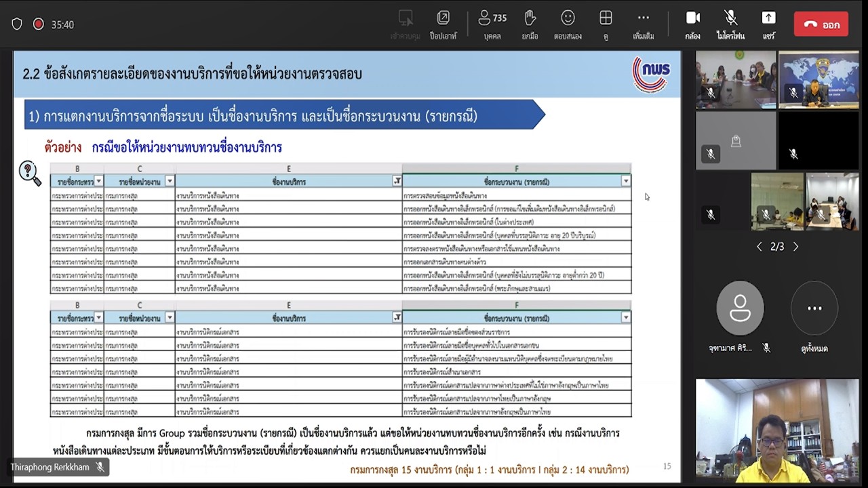Go to next participant gallery page
Screen dimensions: 868x488
[x=795, y=247]
